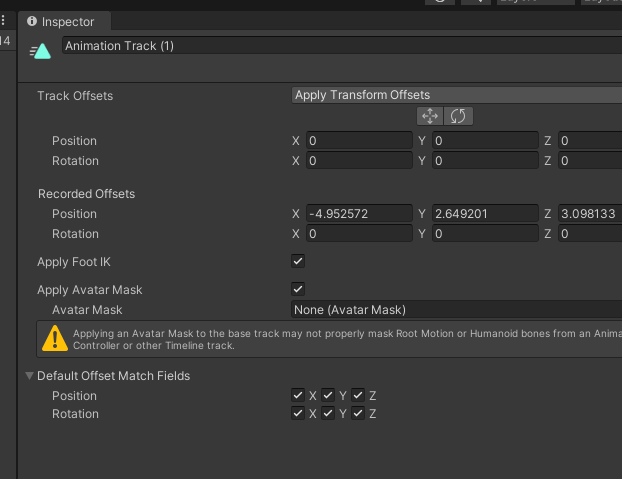Toggle Rotation Z match field checkbox
The height and width of the screenshot is (479, 622).
(358, 413)
